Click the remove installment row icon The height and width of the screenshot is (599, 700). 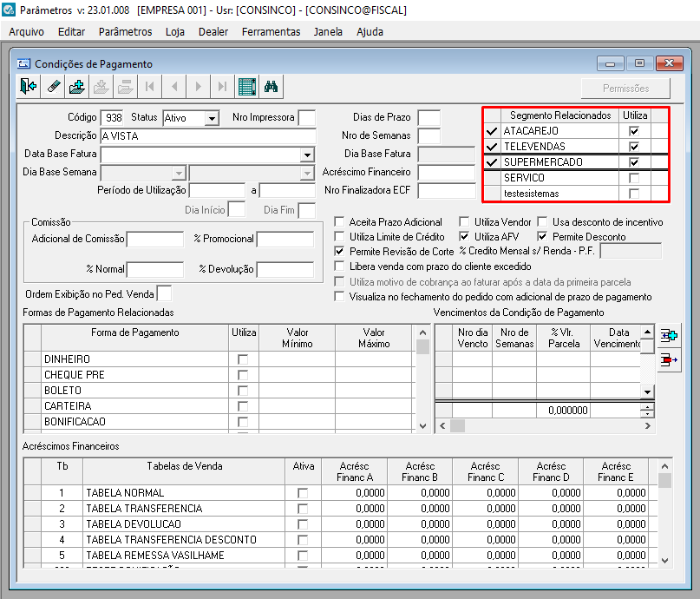point(668,360)
